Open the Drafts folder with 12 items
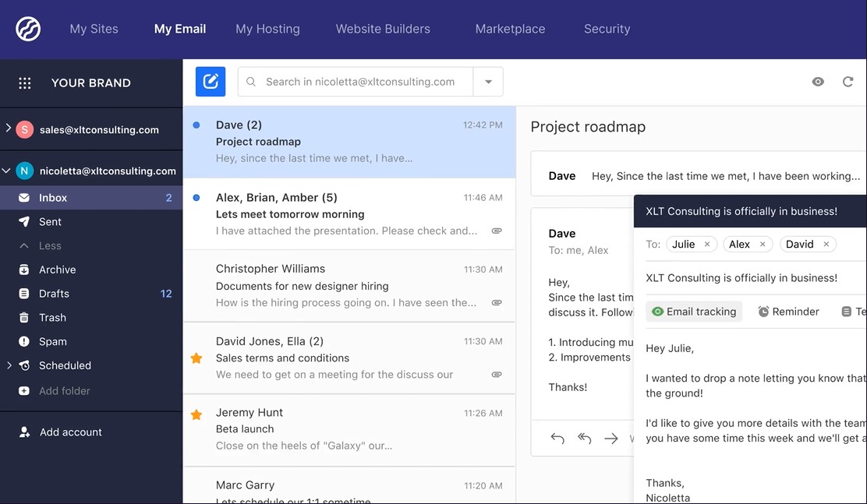Screen dimensions: 867x504 (91, 294)
